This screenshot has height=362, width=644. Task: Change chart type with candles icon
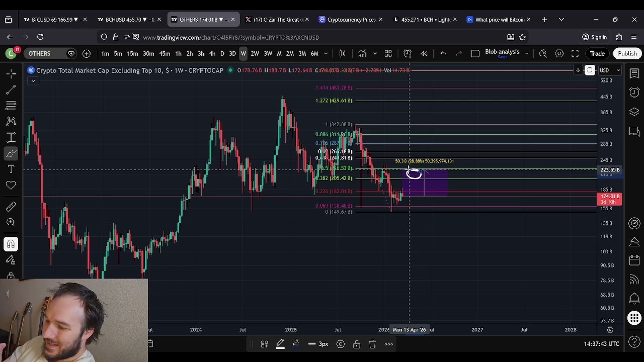[342, 53]
